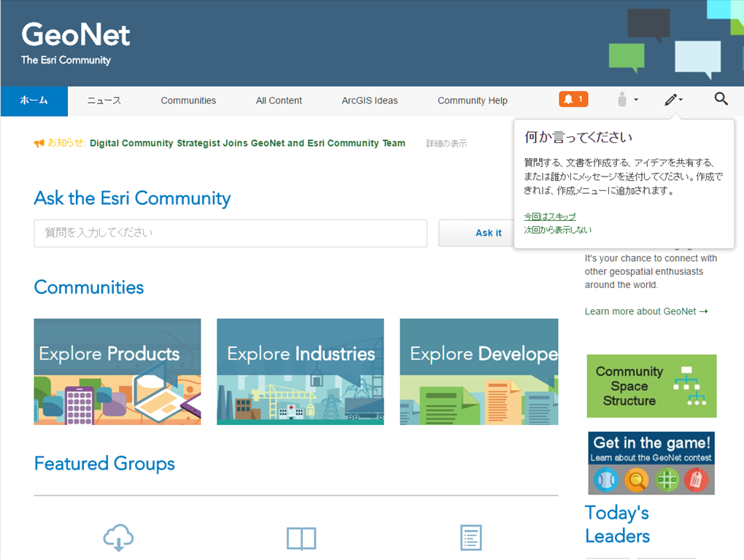
Task: Open Learn more about GeoNet link
Action: [x=646, y=311]
